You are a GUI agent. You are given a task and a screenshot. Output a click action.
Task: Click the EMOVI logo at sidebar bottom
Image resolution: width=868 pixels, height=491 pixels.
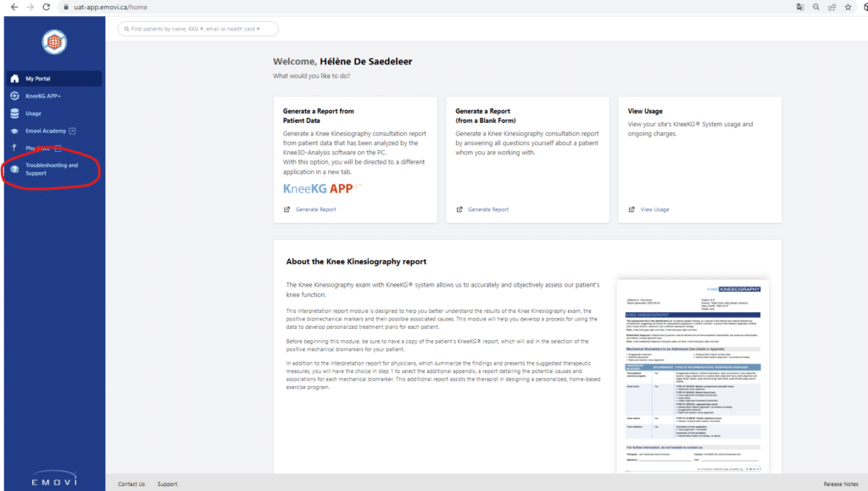[54, 480]
